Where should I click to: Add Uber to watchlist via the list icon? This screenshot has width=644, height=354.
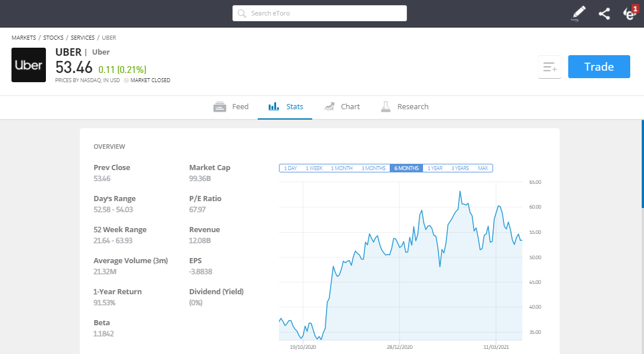550,67
